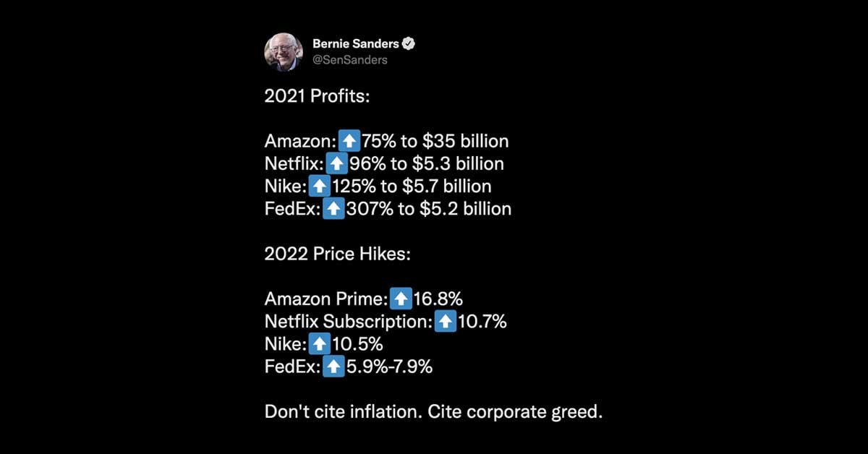The height and width of the screenshot is (454, 868).
Task: Click the '307% to $5.2 billion' text
Action: click(x=429, y=209)
